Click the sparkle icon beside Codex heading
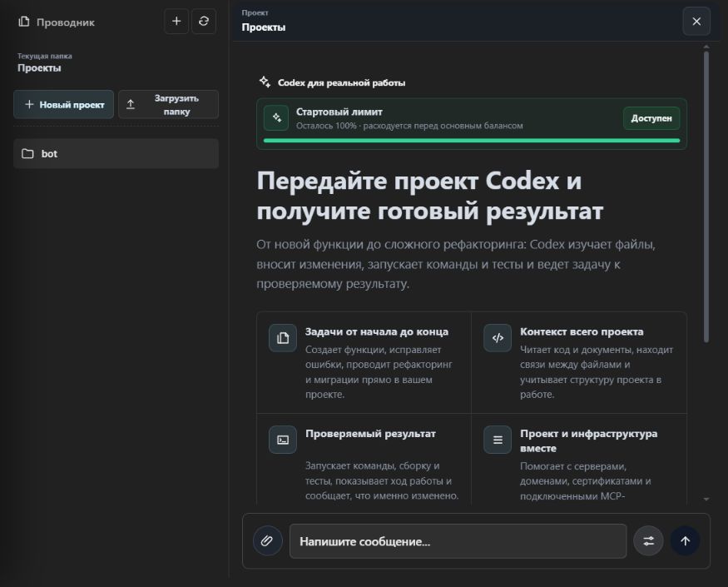 pos(265,82)
